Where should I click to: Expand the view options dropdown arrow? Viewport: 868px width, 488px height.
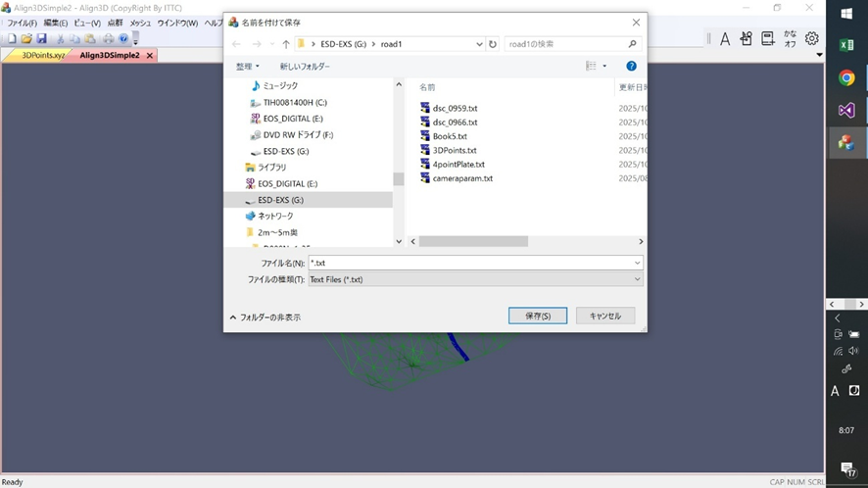pyautogui.click(x=604, y=67)
